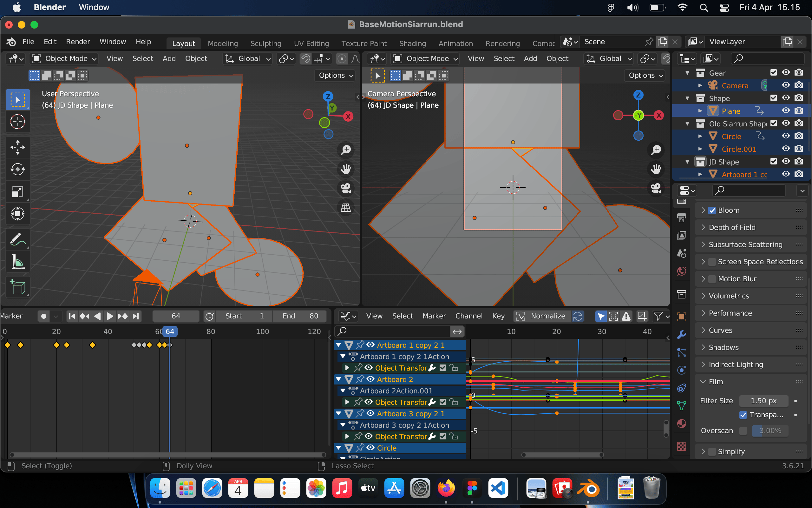This screenshot has height=508, width=812.
Task: Toggle Gear collection exclude checkbox
Action: 774,73
